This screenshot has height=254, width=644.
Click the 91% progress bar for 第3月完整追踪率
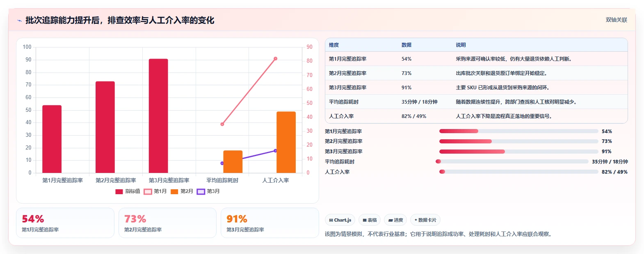[519, 152]
